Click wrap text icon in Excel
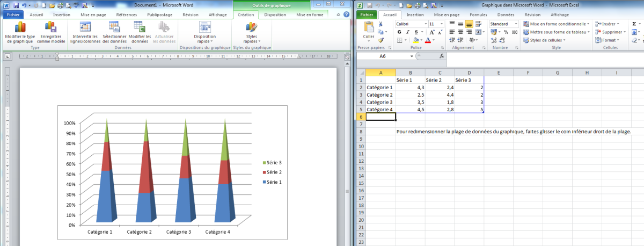Screen dimensions: 644x246 pyautogui.click(x=478, y=24)
